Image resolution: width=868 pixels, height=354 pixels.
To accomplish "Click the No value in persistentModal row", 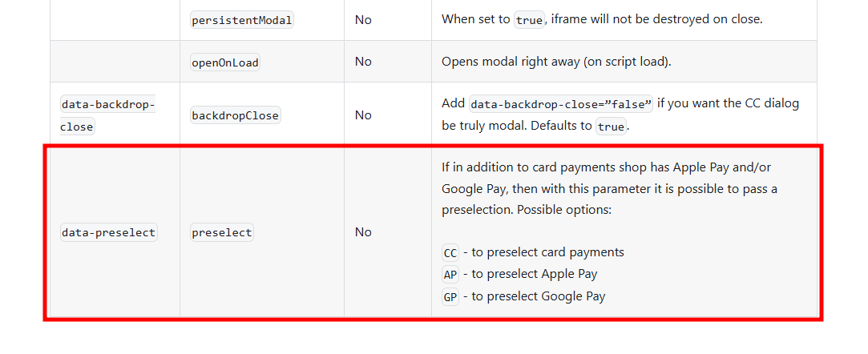I will tap(363, 19).
